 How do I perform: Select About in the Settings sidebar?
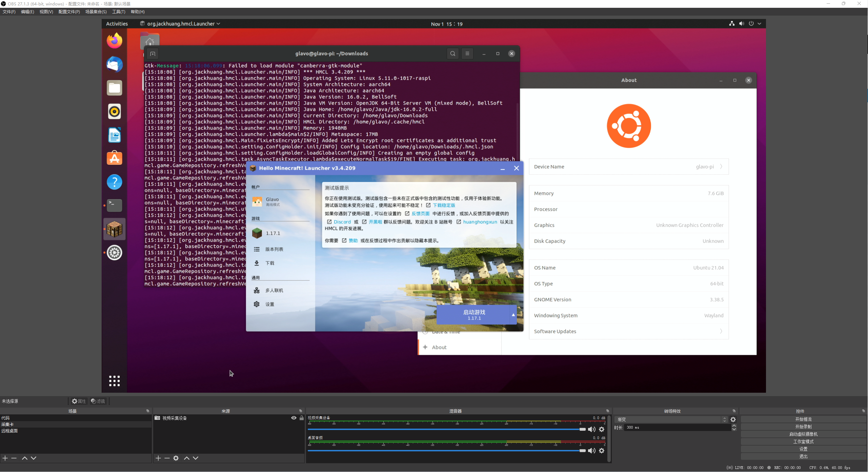pyautogui.click(x=439, y=347)
